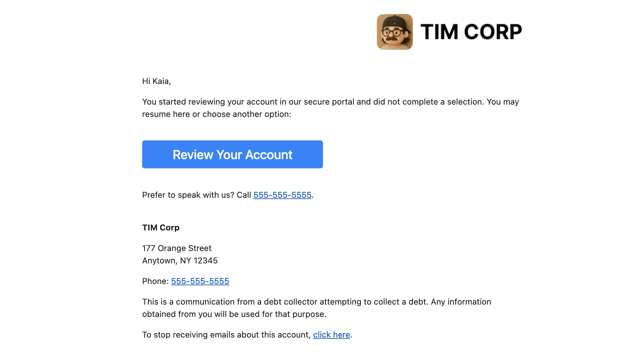Click the "TIM CORP" header wordmark

tap(471, 32)
